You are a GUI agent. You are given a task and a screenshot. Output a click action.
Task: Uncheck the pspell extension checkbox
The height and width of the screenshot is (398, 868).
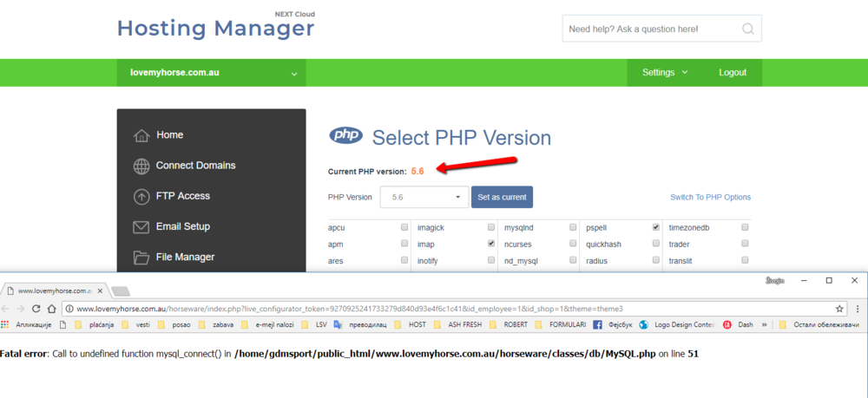(x=656, y=227)
